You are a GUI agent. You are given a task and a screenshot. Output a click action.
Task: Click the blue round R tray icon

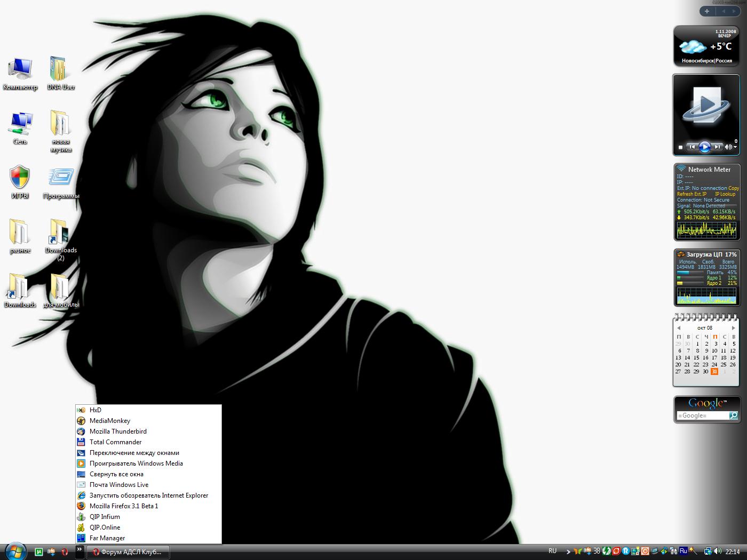(626, 551)
